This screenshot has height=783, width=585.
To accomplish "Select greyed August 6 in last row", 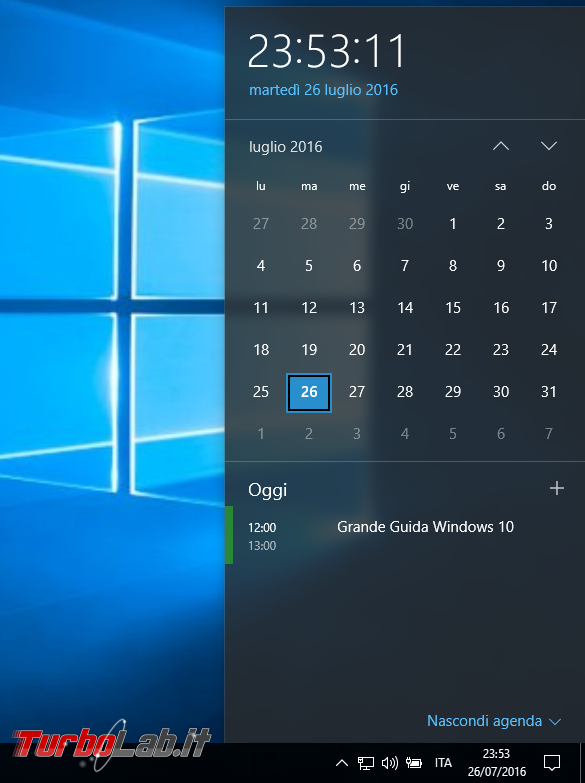I will click(x=501, y=433).
